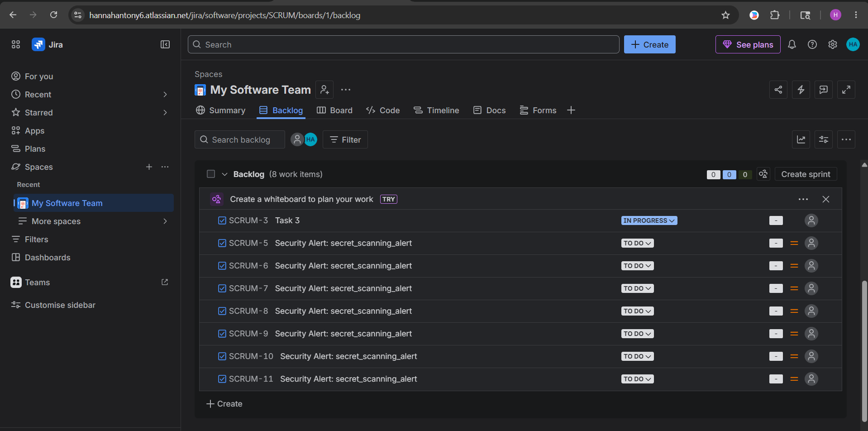Screen dimensions: 868x431
Task: Click the blue Create button in header
Action: click(650, 44)
